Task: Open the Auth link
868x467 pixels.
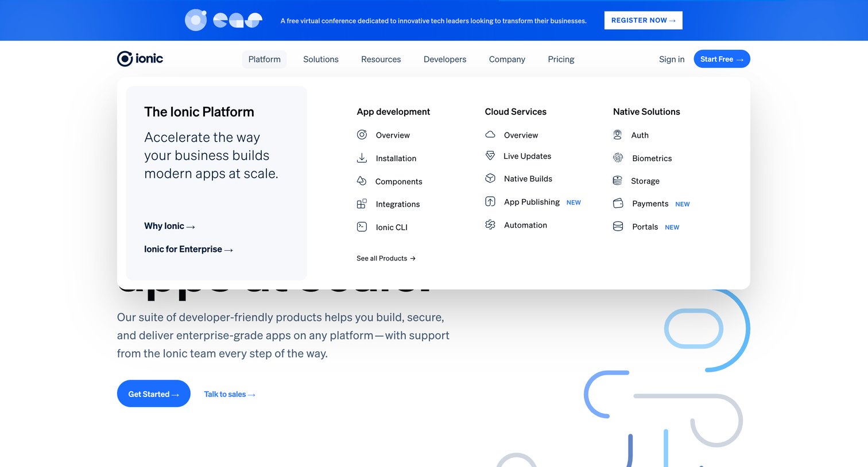Action: click(x=640, y=135)
